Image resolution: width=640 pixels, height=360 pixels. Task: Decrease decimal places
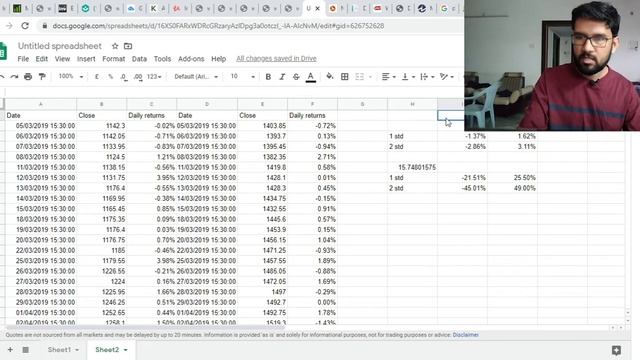pos(124,77)
